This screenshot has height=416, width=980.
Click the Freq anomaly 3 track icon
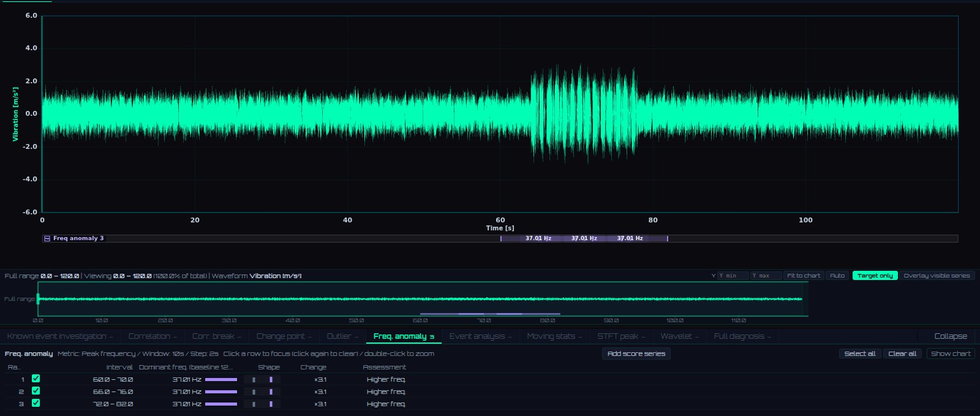[x=47, y=238]
